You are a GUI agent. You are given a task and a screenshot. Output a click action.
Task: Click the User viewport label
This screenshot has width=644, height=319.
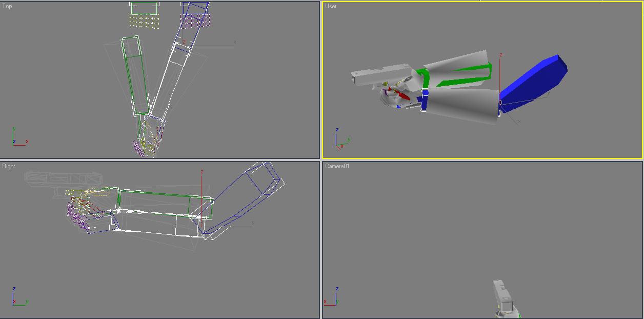(x=331, y=6)
